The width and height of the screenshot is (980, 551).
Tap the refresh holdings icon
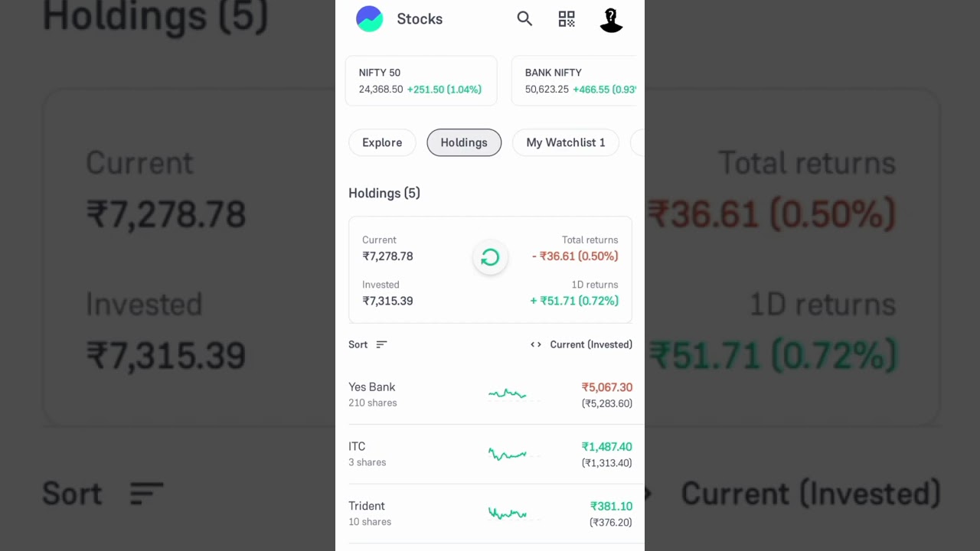click(490, 258)
